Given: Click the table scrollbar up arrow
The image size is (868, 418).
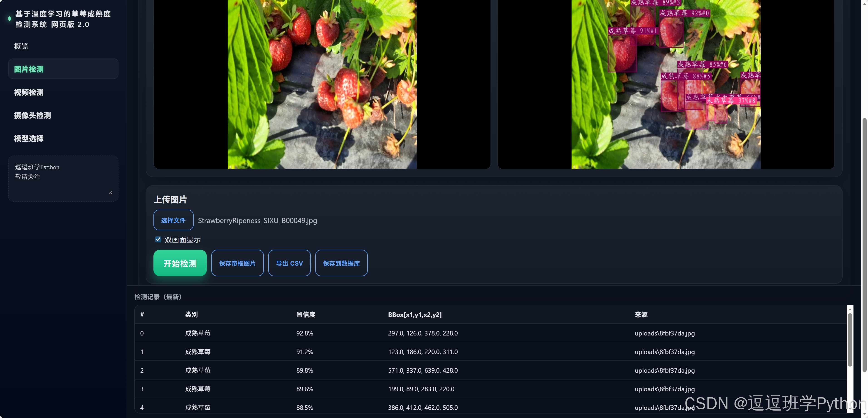Looking at the screenshot, I should (x=850, y=309).
